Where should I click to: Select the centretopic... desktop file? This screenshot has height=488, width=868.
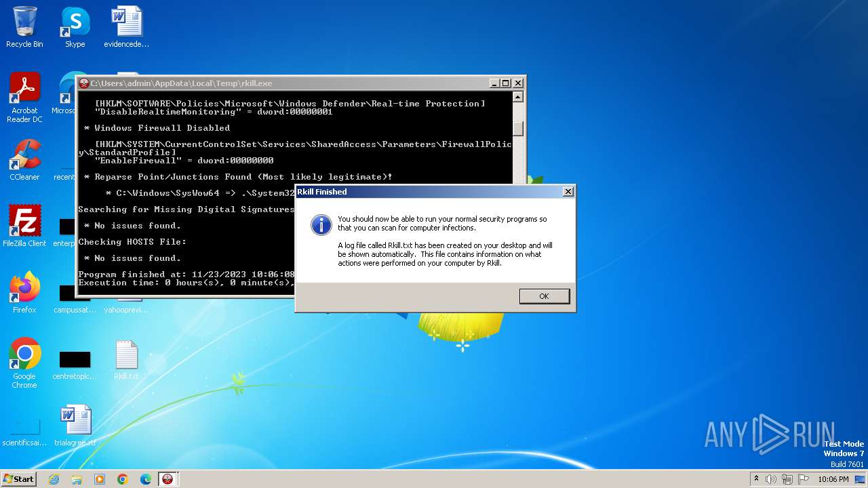pyautogui.click(x=75, y=363)
